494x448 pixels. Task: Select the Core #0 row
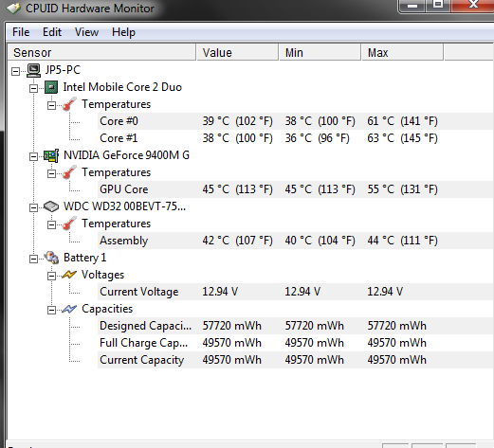pos(296,121)
